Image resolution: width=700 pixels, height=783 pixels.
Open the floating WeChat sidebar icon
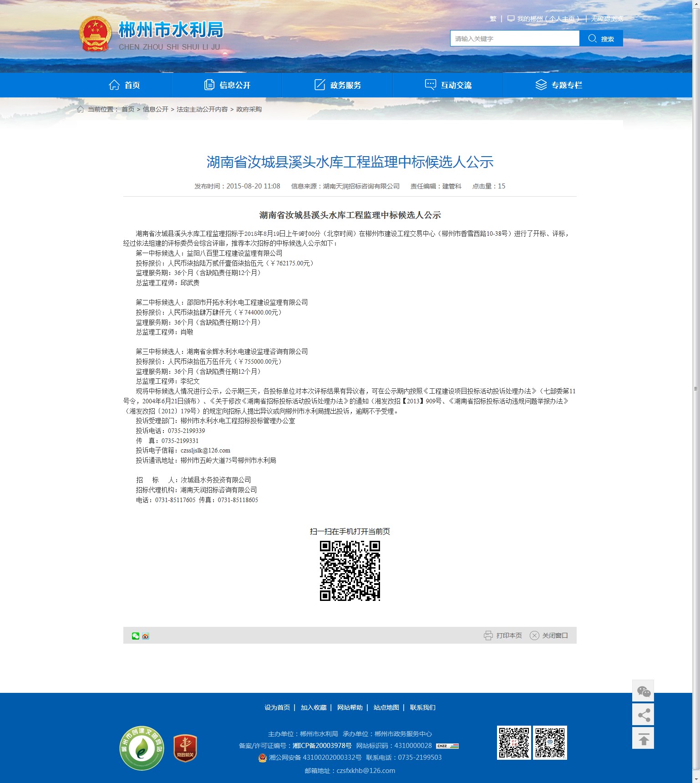pos(643,691)
